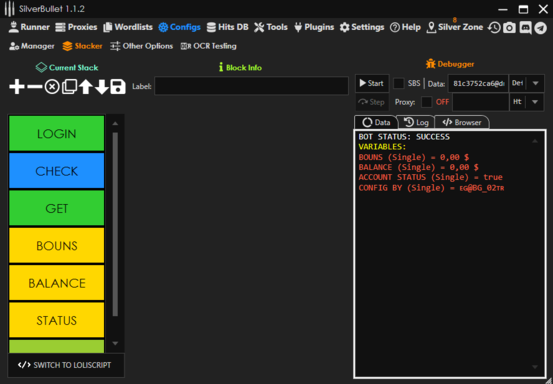Click the BOT STATUS: SUCCESS line
This screenshot has height=384, width=553.
click(x=404, y=137)
